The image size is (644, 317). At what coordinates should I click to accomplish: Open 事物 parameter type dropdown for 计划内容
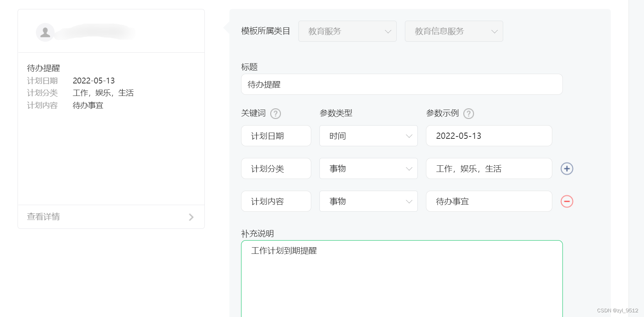click(x=369, y=201)
